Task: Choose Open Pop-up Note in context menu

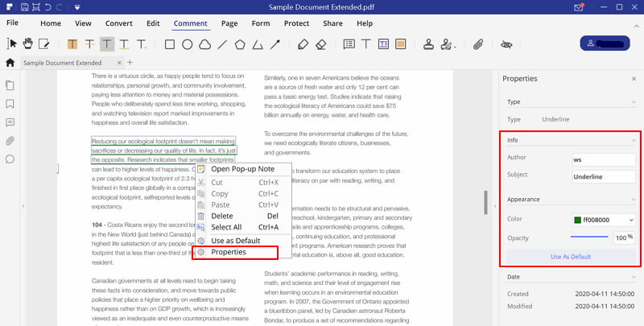Action: (243, 169)
